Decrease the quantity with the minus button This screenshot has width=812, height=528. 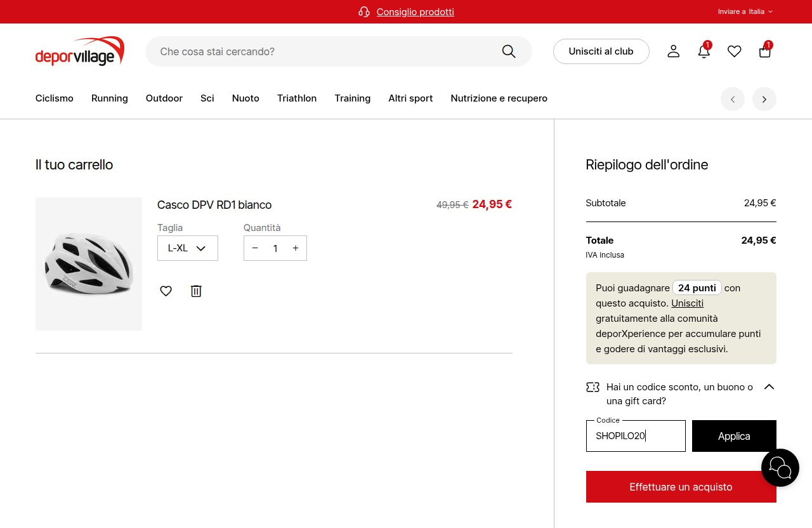coord(255,248)
